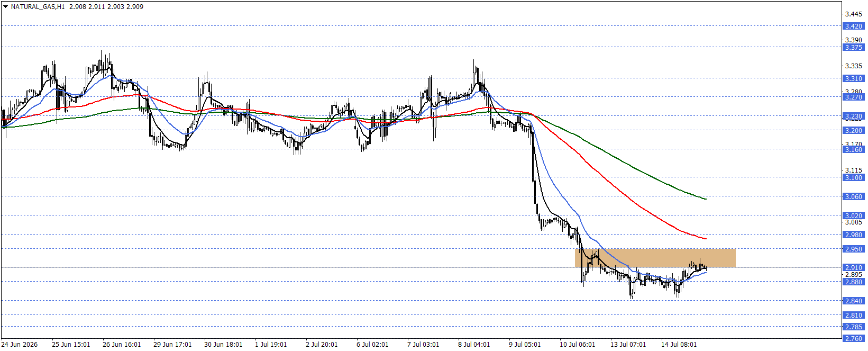
Task: Click the 3.020 price level label
Action: coord(853,215)
